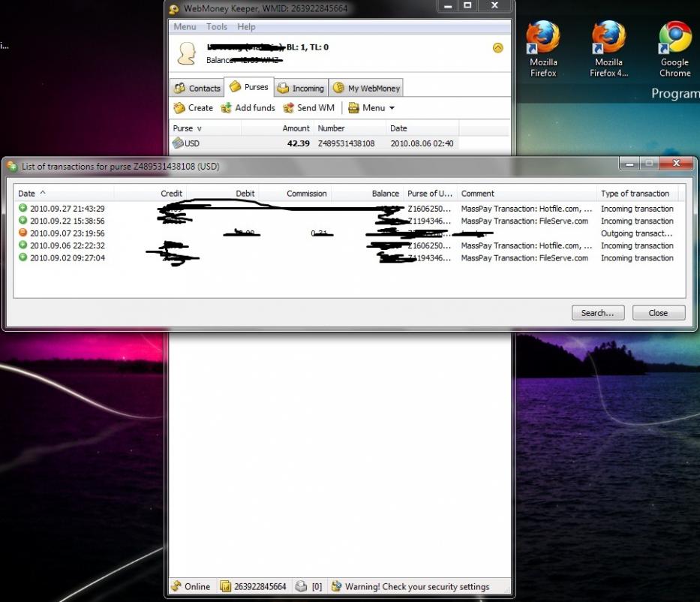
Task: Expand the Menu dropdown in purses toolbar
Action: pyautogui.click(x=371, y=107)
